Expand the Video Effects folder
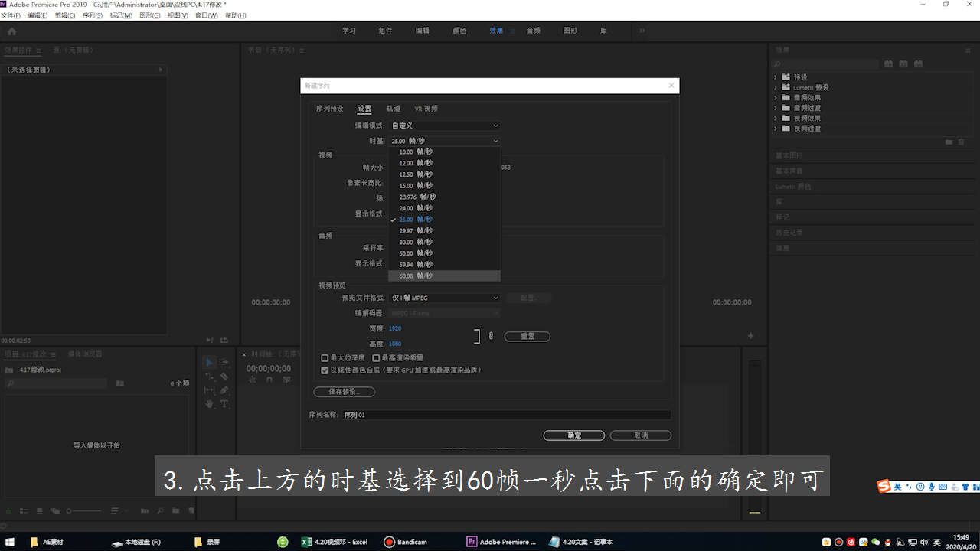Screen dimensions: 980x551 776,118
